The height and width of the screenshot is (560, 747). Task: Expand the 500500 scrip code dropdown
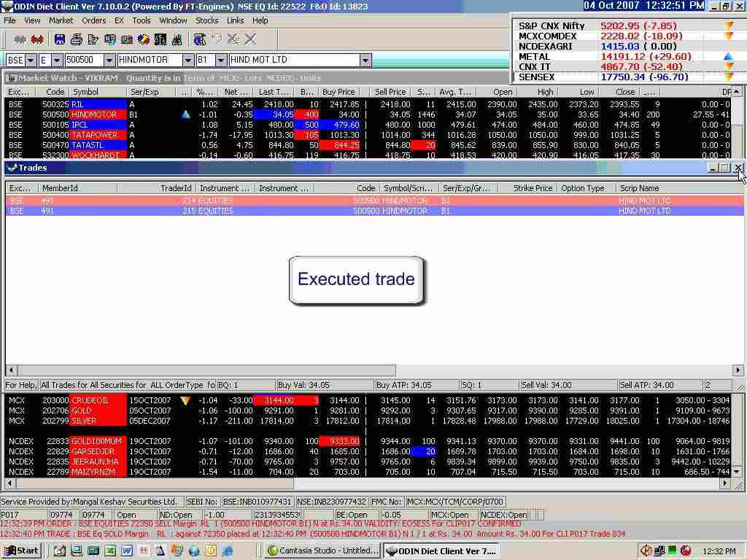coord(109,61)
